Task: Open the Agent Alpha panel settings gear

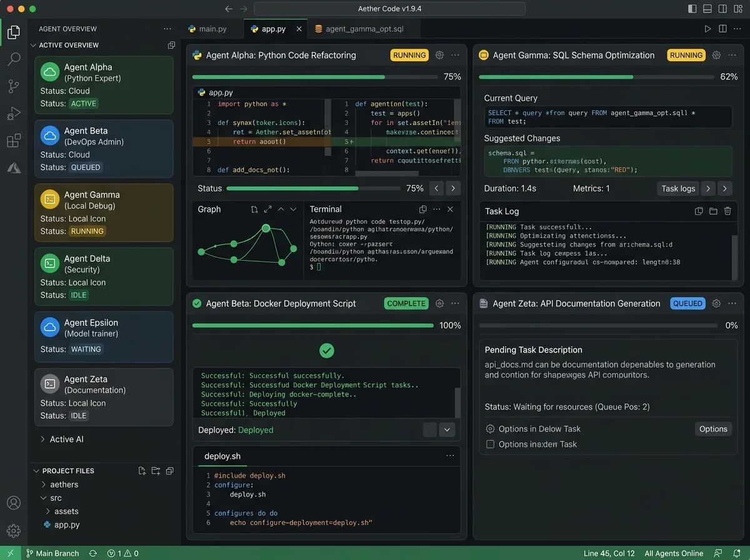Action: pyautogui.click(x=439, y=55)
